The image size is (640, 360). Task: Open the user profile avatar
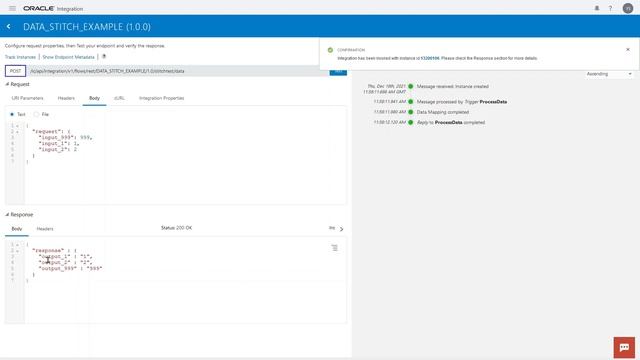click(628, 8)
